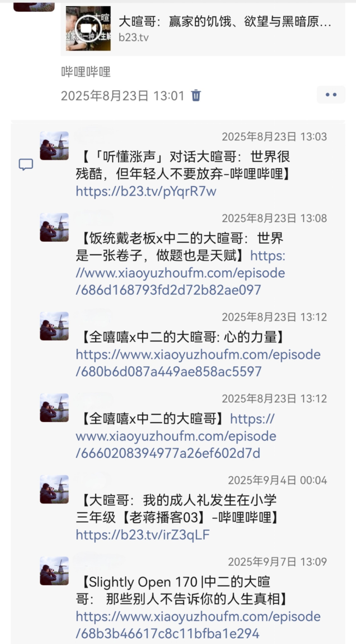Screen dimensions: 356x644
Task: Open xiaoyuzhoufm link ending 686d168793fd2d72b82ae097
Action: pyautogui.click(x=180, y=273)
